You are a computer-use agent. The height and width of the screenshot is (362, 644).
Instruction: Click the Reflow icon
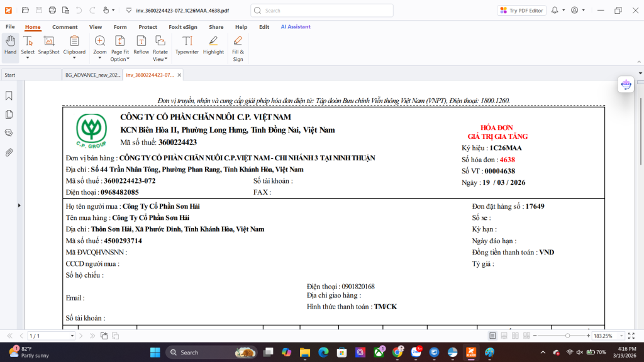point(142,45)
